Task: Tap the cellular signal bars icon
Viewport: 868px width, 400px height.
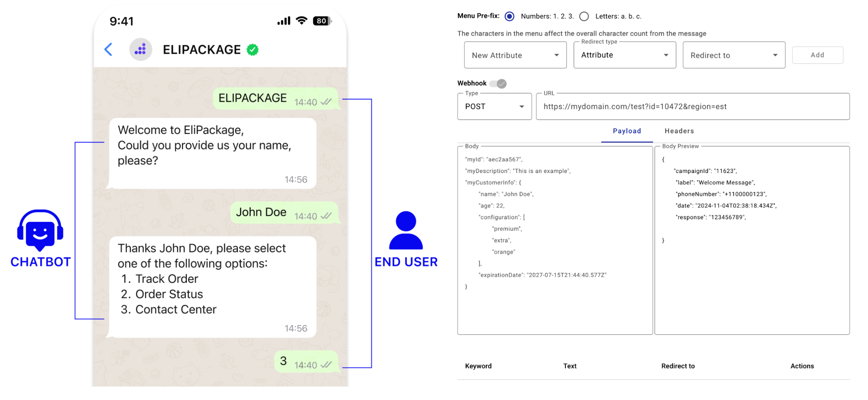Action: (x=283, y=21)
